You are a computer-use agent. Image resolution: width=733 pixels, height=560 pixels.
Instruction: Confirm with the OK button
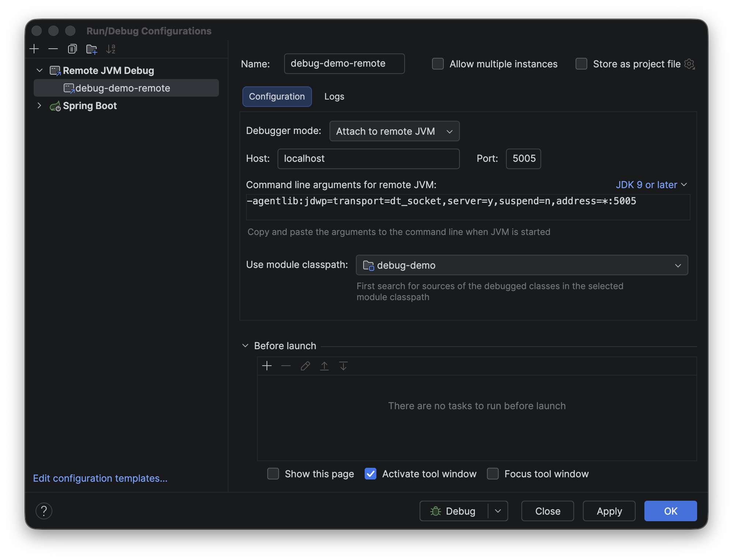(670, 511)
